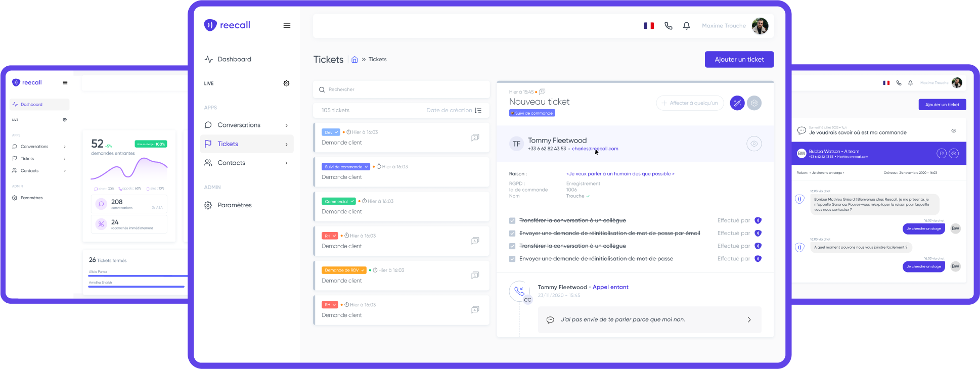Image resolution: width=980 pixels, height=369 pixels.
Task: Click the Appel entant link
Action: [610, 287]
